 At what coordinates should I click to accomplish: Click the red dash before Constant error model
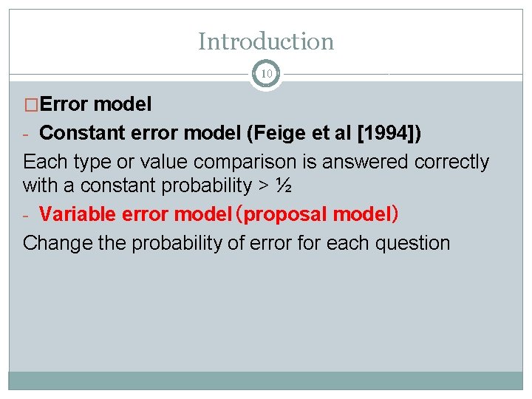point(25,134)
